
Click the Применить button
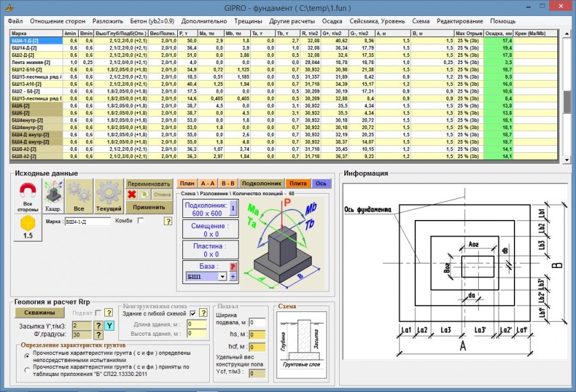point(148,207)
